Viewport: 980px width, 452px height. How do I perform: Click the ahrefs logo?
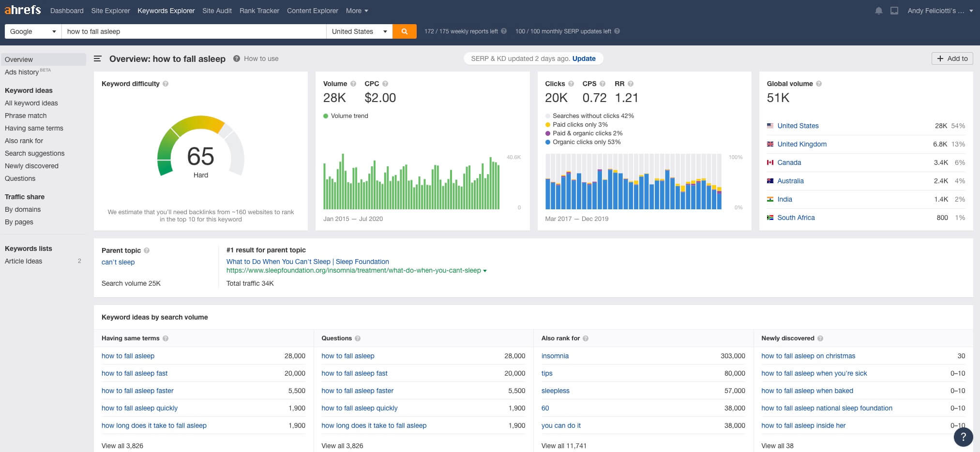(x=23, y=10)
